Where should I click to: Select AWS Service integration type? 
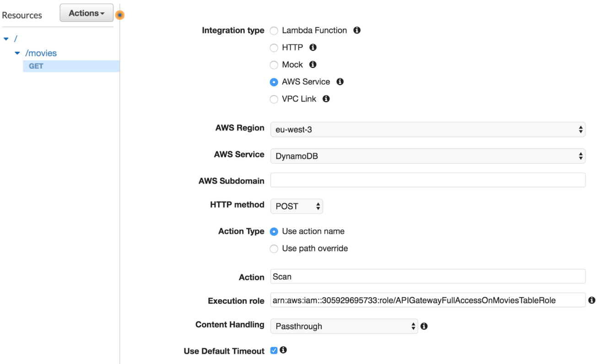274,82
